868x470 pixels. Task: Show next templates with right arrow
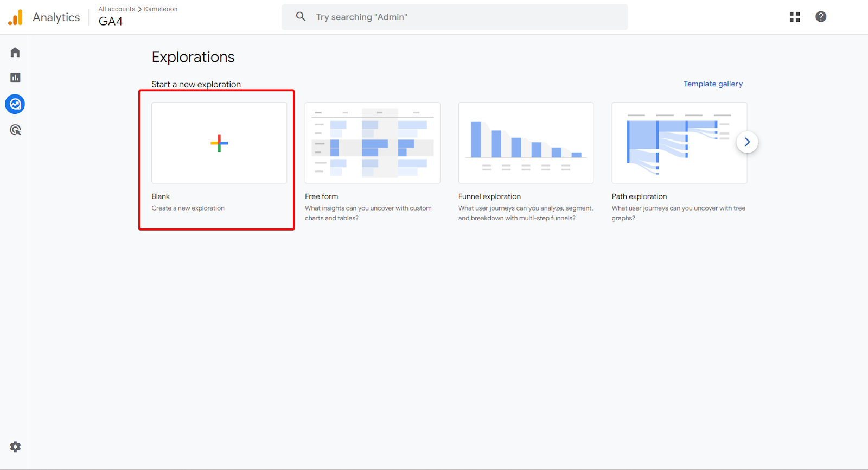point(747,142)
